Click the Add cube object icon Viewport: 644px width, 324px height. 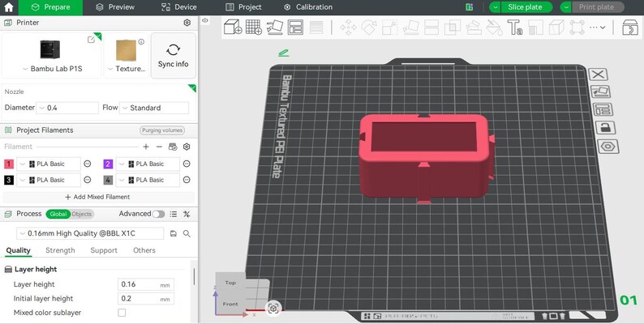233,27
